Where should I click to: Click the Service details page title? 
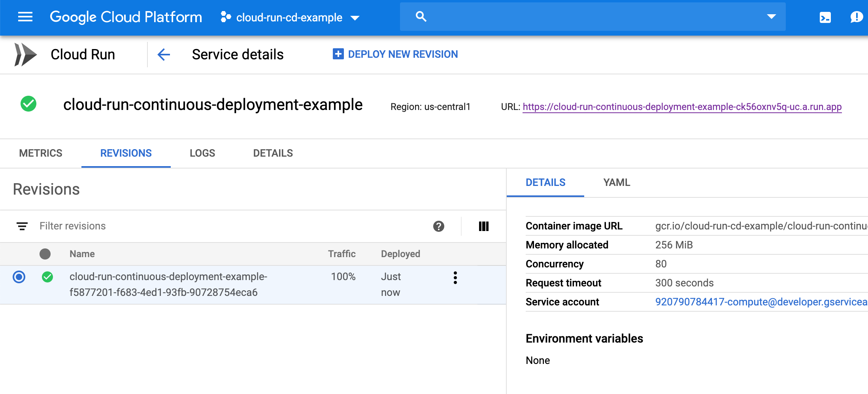coord(238,54)
